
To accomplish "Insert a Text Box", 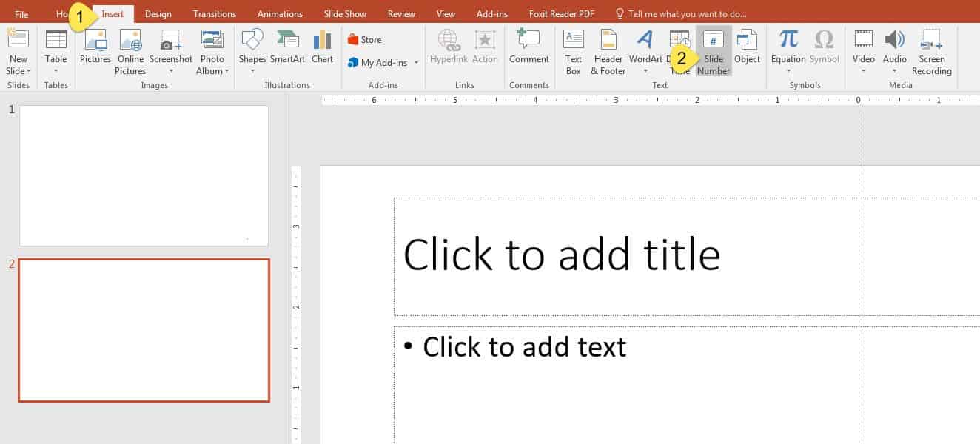I will tap(573, 52).
